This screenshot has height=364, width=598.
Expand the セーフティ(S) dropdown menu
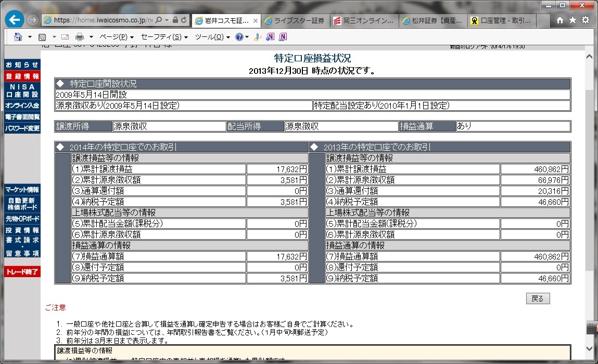click(x=164, y=37)
